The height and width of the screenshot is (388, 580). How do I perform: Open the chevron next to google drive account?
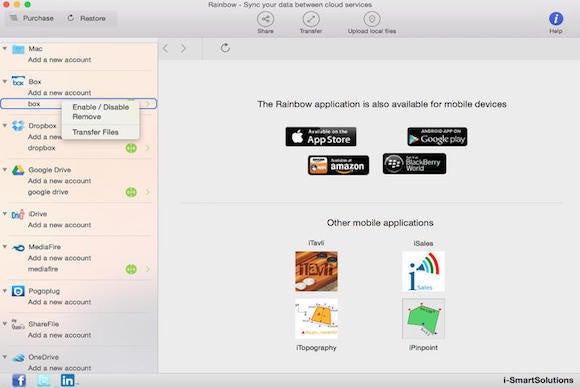[148, 192]
